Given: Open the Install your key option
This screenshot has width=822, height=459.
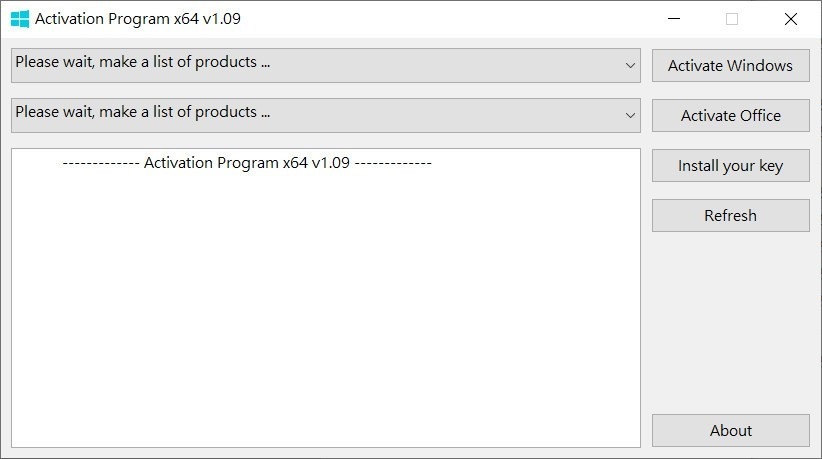Looking at the screenshot, I should tap(730, 166).
